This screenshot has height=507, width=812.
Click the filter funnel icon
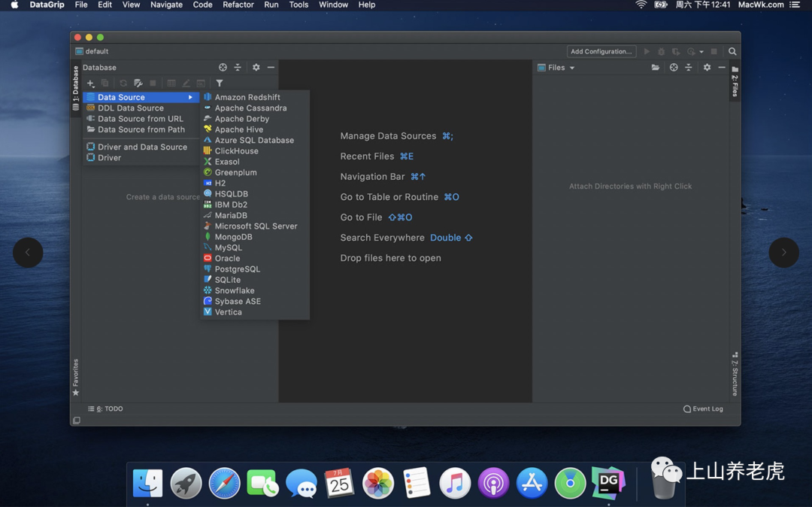coord(220,83)
